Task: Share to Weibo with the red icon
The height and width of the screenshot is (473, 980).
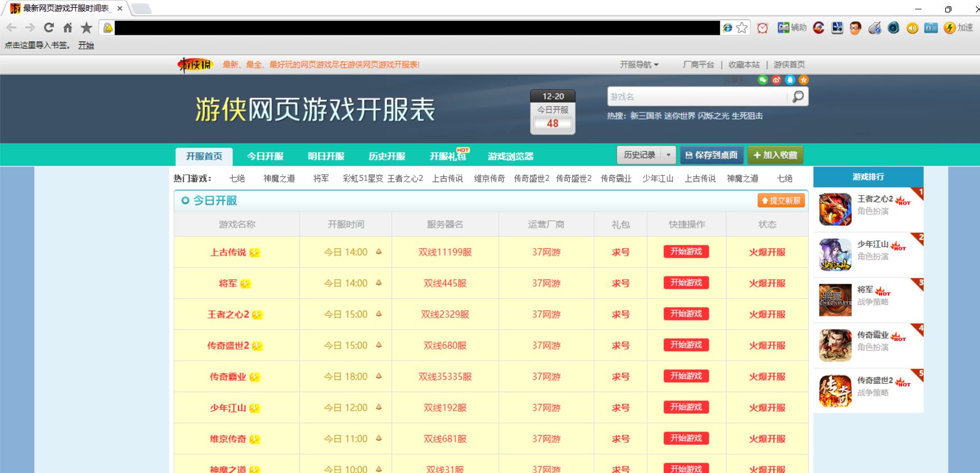Action: [776, 80]
